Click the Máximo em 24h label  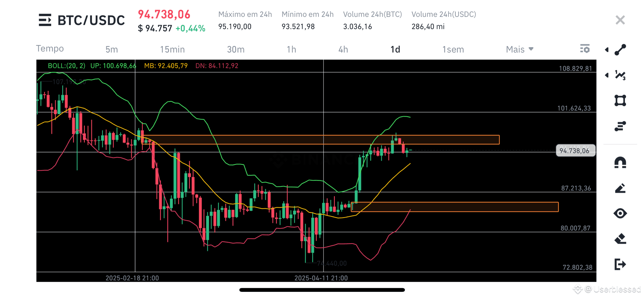(245, 14)
